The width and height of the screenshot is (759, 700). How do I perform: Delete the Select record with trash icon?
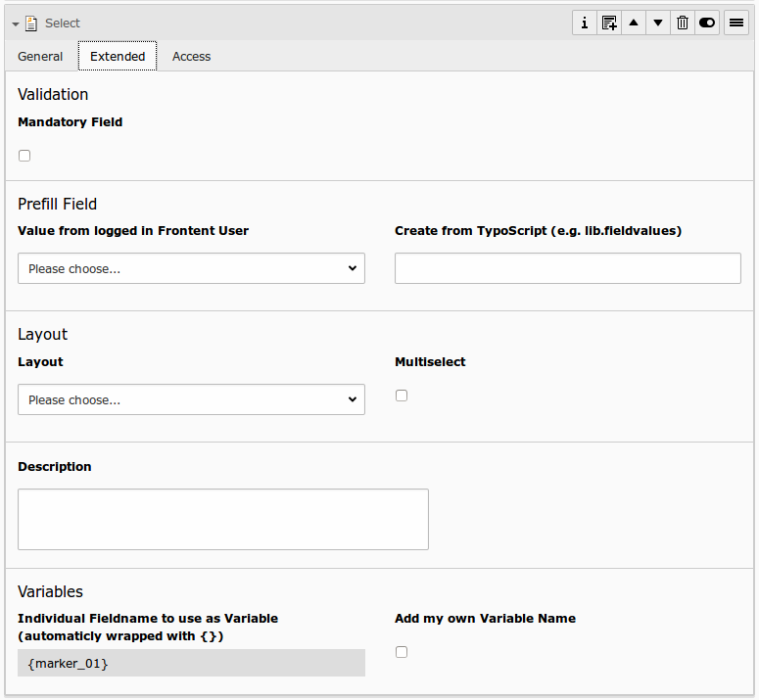(x=683, y=23)
